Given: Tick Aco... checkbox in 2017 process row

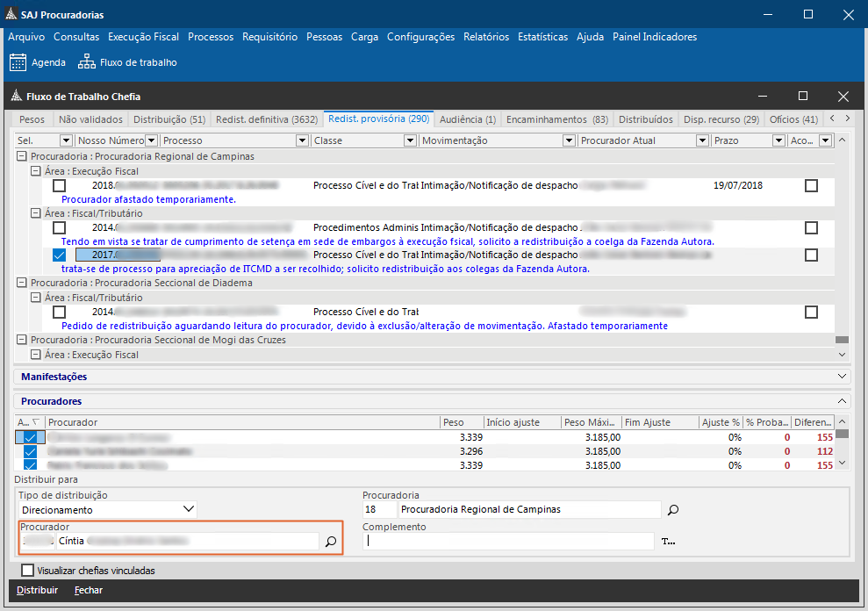Looking at the screenshot, I should point(811,255).
